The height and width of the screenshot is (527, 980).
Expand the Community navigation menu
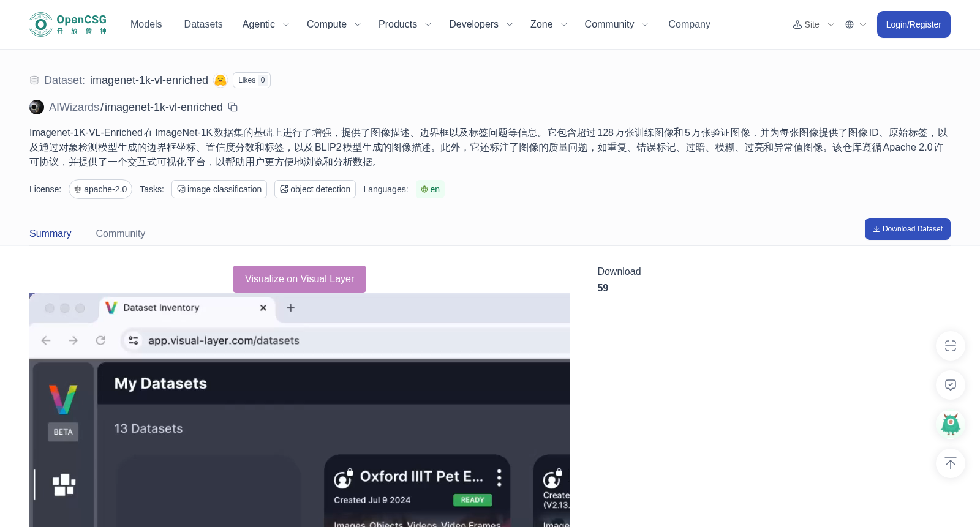pyautogui.click(x=616, y=24)
